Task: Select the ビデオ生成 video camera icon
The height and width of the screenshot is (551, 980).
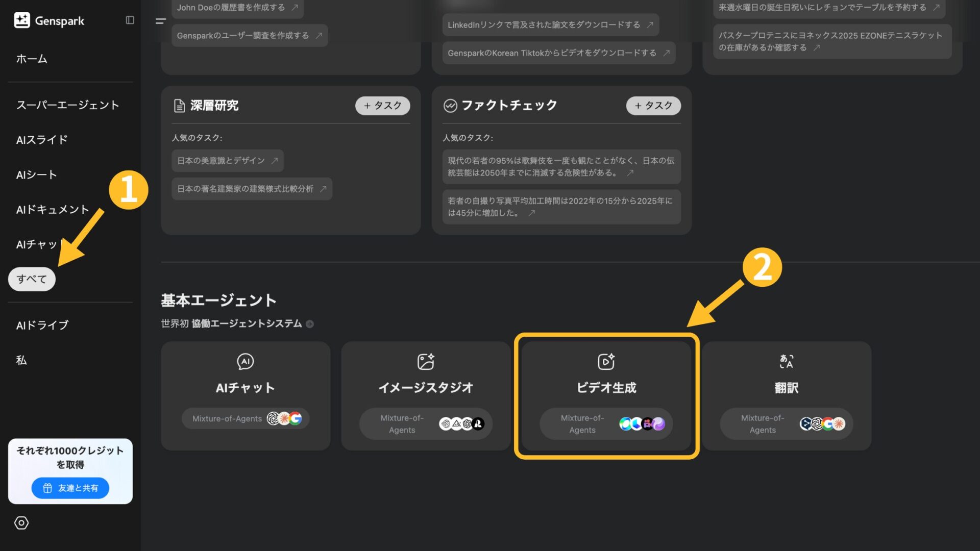Action: [607, 361]
